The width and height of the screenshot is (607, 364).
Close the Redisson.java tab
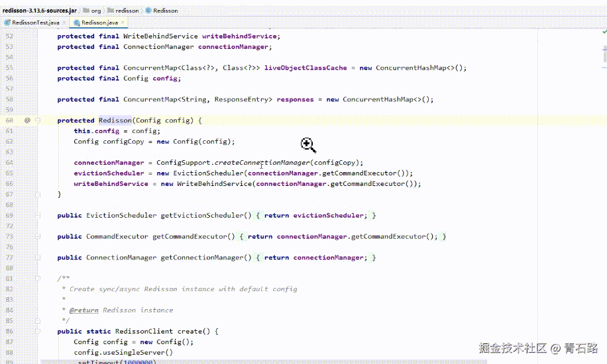click(x=123, y=23)
